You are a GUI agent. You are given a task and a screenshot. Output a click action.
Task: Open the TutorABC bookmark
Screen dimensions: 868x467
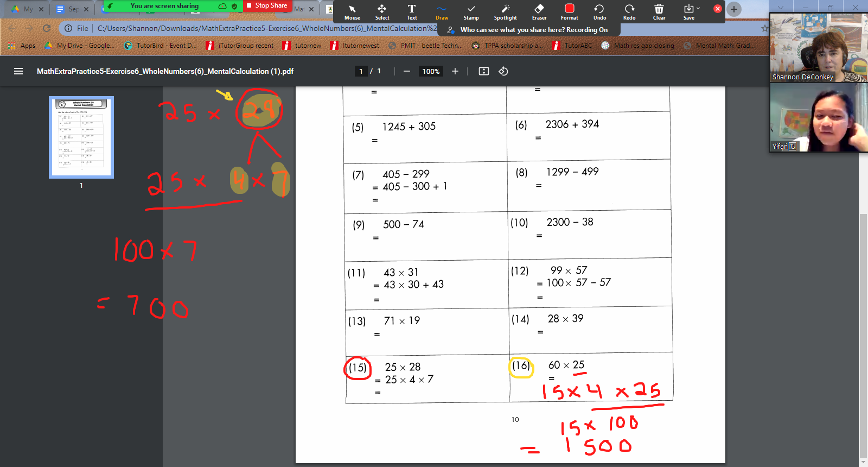[x=572, y=46]
